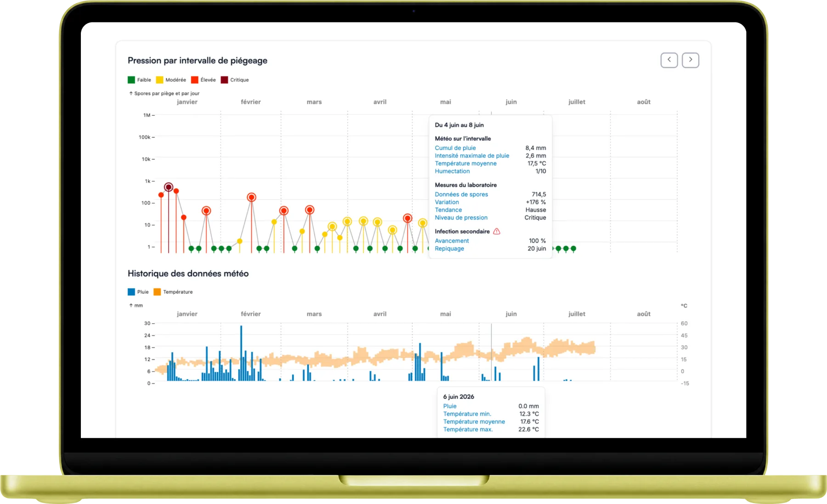Click the Niveau de pression link
The width and height of the screenshot is (827, 504).
(461, 218)
